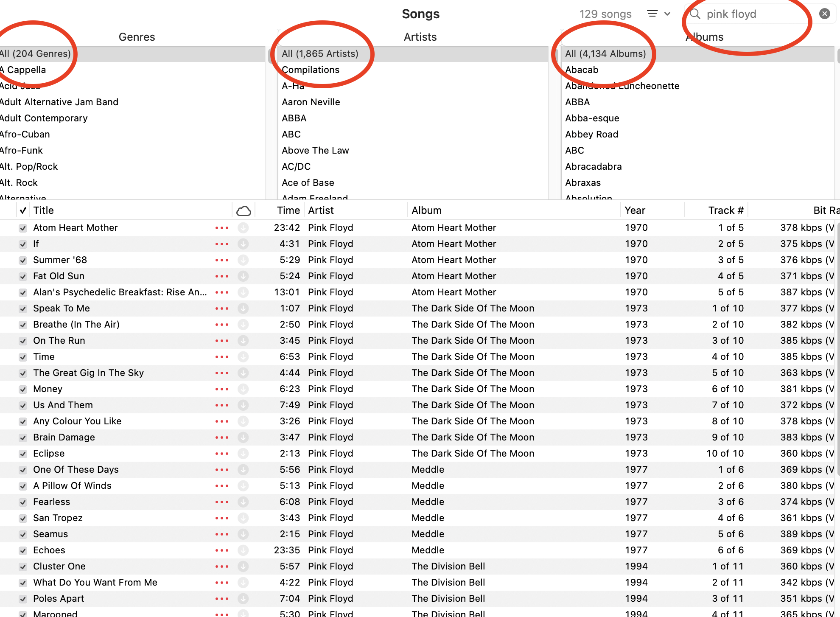Sort songs by Title column header

coord(44,210)
